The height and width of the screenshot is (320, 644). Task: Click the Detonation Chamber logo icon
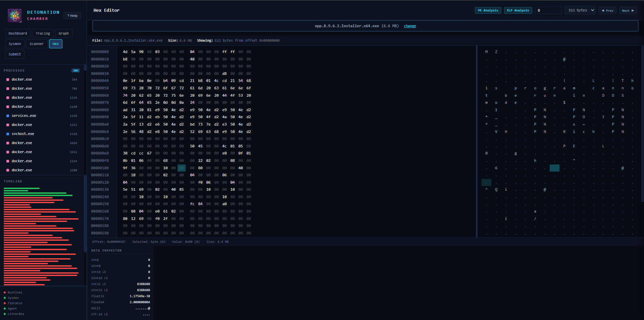tap(15, 15)
